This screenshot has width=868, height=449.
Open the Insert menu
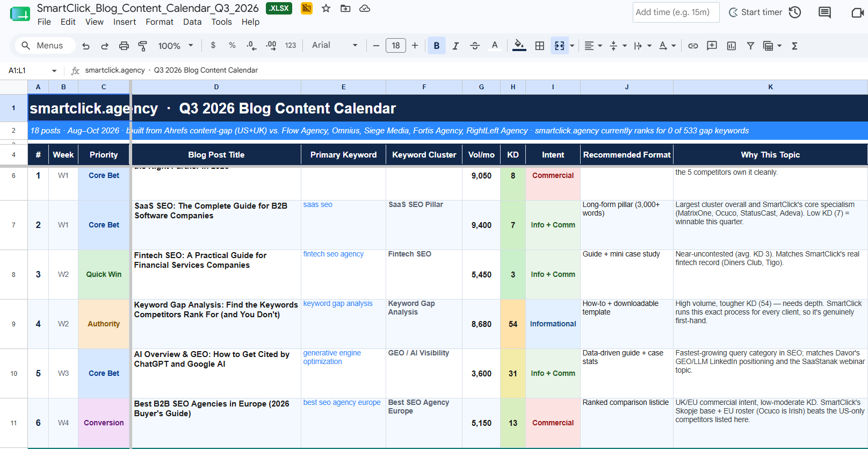(125, 22)
